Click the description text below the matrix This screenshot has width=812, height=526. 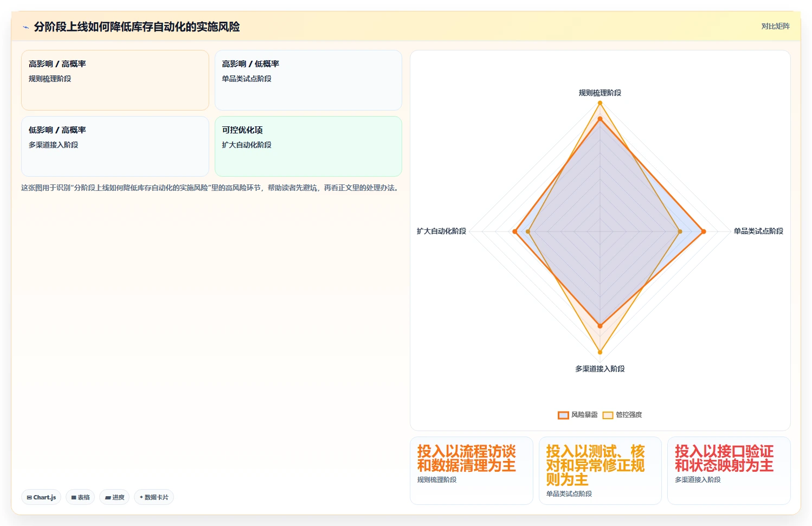click(211, 188)
